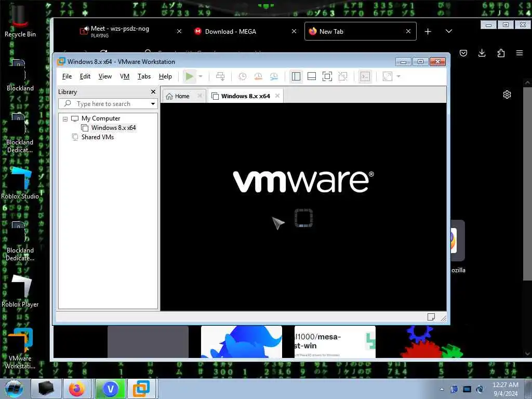Select the Roblox Studio desktop icon
Viewport: 532px width, 399px height.
tap(20, 183)
